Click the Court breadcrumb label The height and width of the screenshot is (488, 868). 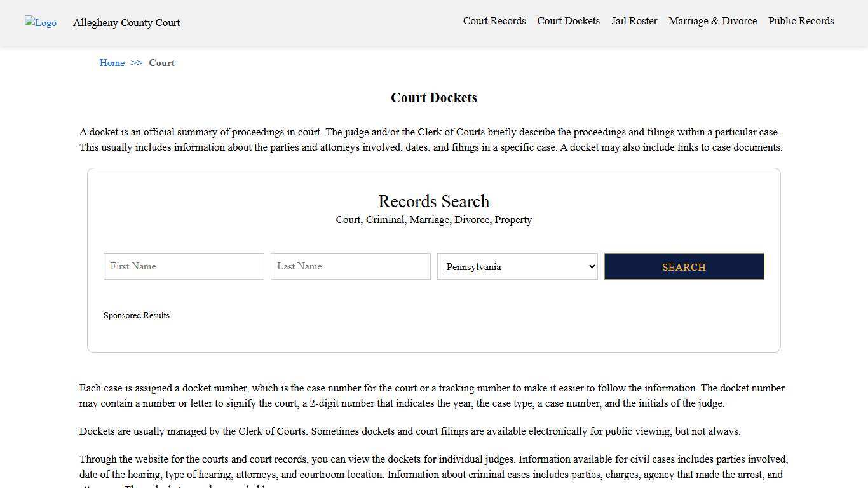[x=161, y=63]
